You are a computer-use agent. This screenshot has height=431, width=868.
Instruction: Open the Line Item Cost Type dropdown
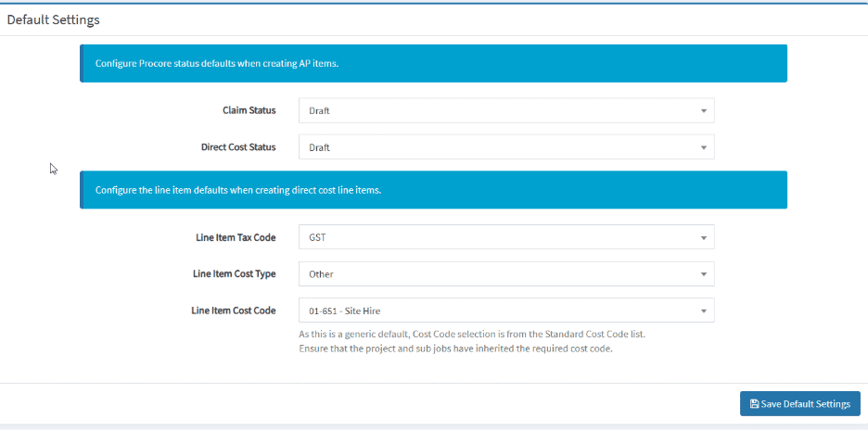[505, 274]
